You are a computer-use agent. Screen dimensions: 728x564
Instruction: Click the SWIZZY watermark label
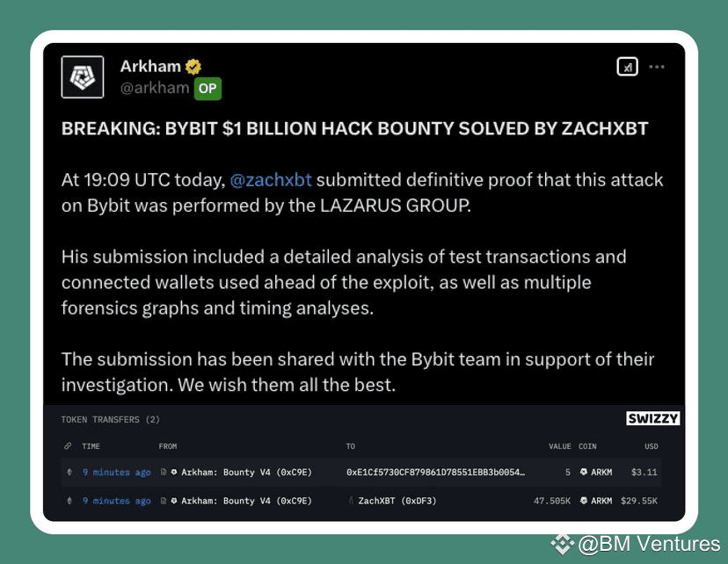click(652, 419)
